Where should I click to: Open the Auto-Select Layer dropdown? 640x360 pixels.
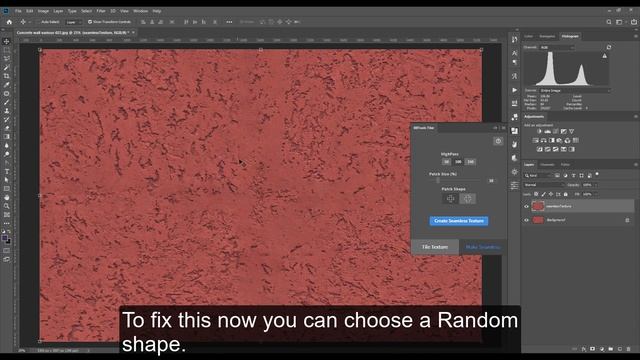[73, 22]
